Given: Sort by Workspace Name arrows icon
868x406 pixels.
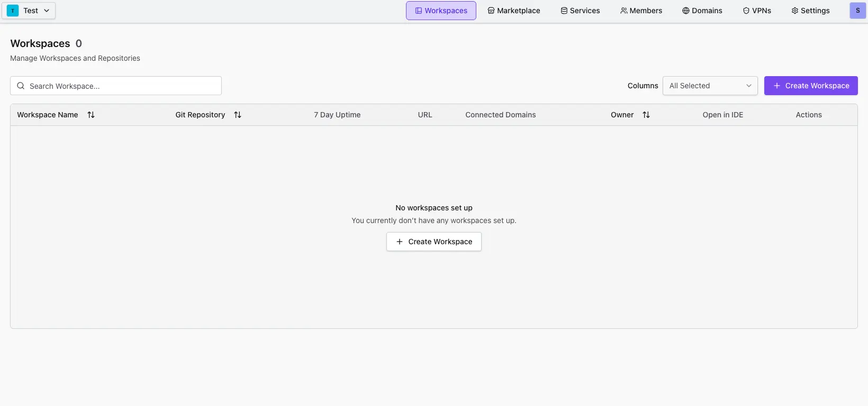Looking at the screenshot, I should [x=91, y=115].
